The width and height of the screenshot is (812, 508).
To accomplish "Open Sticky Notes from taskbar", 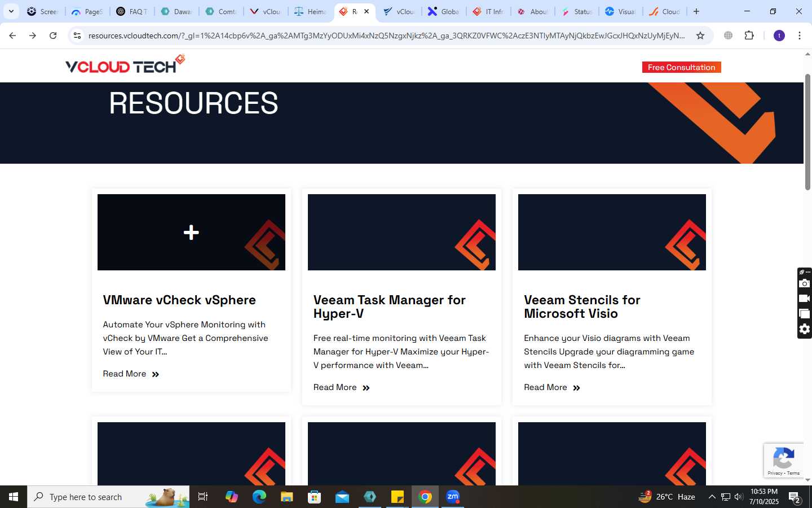I will (398, 497).
